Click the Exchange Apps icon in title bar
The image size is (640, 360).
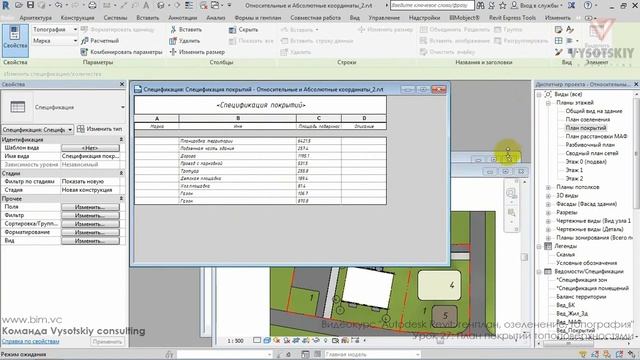pos(571,5)
